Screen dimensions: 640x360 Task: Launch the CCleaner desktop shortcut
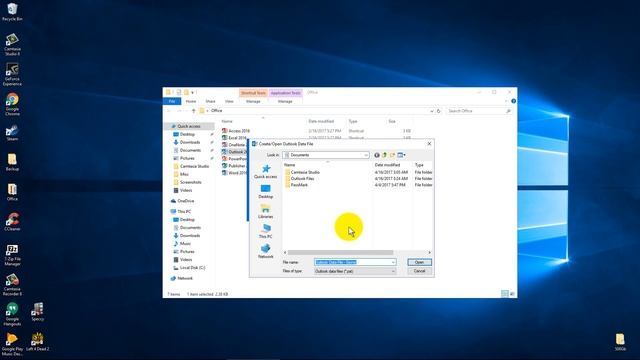(12, 222)
